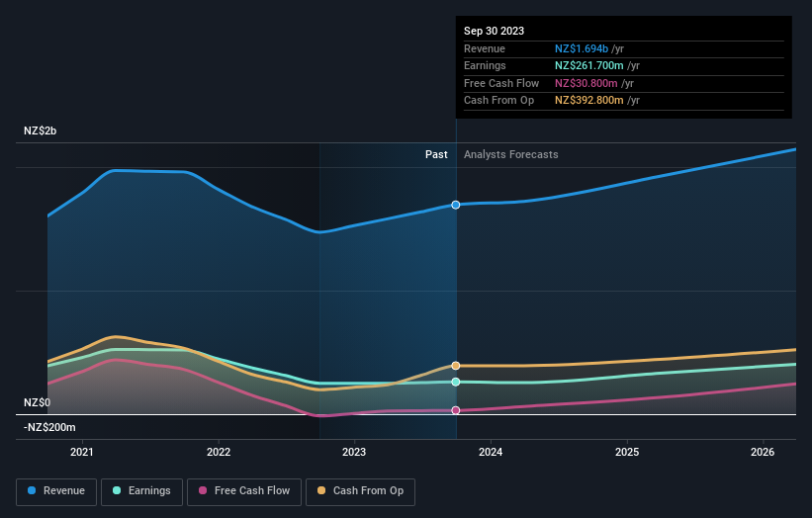Click the Analysts Forecasts label
The width and height of the screenshot is (812, 518).
pyautogui.click(x=511, y=155)
